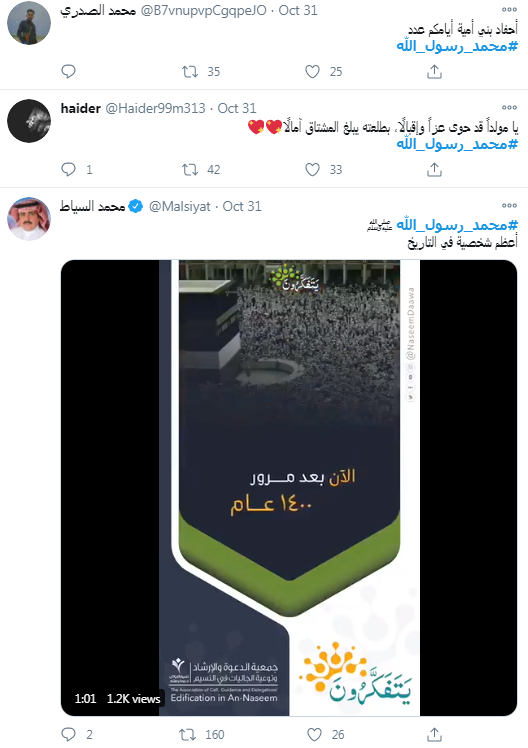Open haider's dark profile avatar

pyautogui.click(x=29, y=121)
